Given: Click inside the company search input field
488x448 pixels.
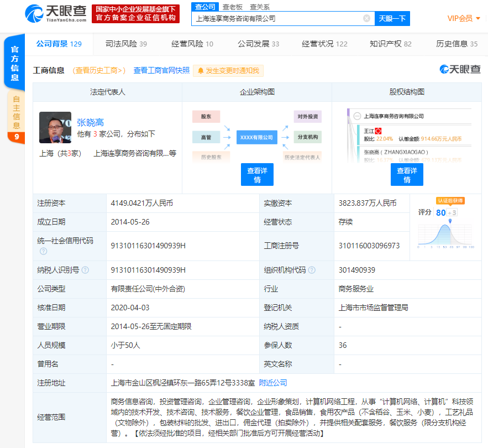Looking at the screenshot, I should pyautogui.click(x=276, y=18).
